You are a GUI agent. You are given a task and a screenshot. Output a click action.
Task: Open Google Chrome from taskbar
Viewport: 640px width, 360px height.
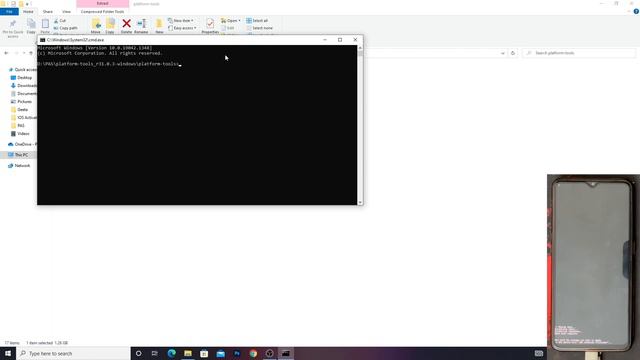pos(253,353)
